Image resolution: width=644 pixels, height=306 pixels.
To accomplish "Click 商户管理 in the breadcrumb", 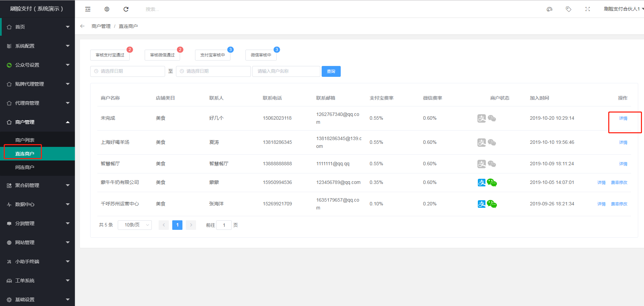I will [101, 26].
